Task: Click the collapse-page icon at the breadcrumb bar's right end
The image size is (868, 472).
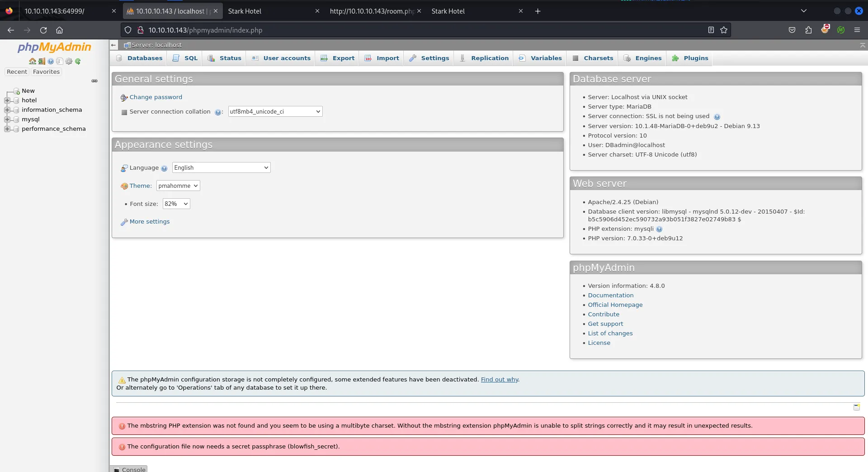Action: (x=863, y=45)
